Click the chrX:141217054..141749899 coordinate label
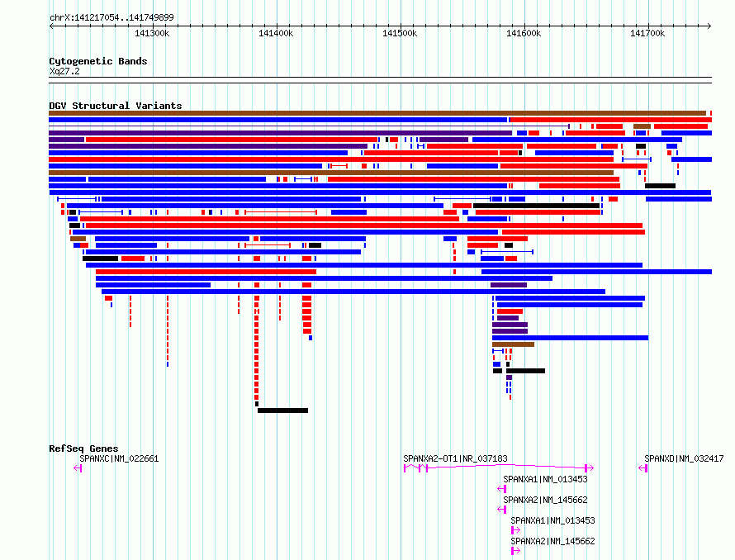This screenshot has height=560, width=735. click(111, 17)
